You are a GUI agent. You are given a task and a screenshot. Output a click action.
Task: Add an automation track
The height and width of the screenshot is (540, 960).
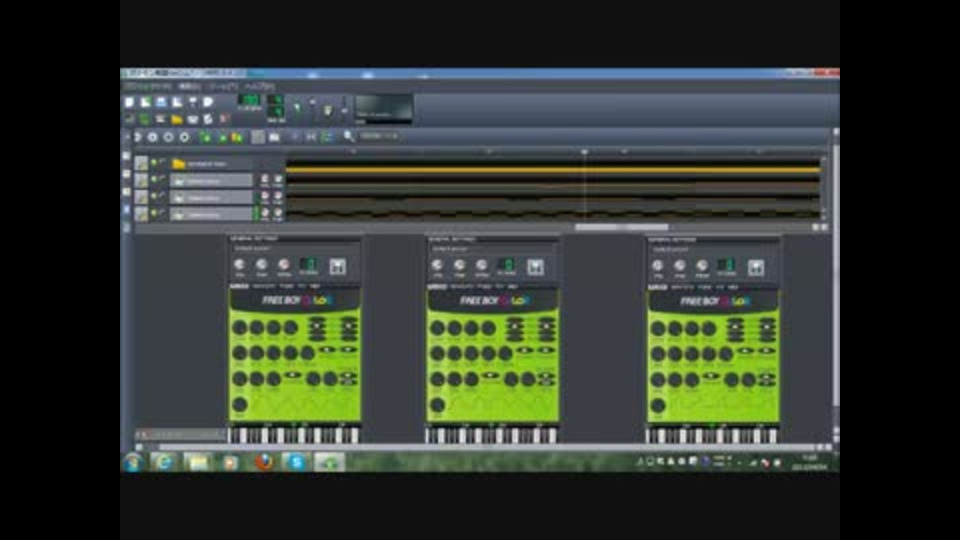click(236, 137)
